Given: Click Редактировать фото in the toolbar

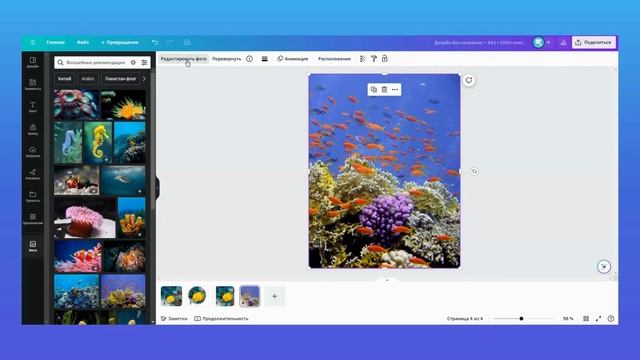Looking at the screenshot, I should pyautogui.click(x=184, y=59).
